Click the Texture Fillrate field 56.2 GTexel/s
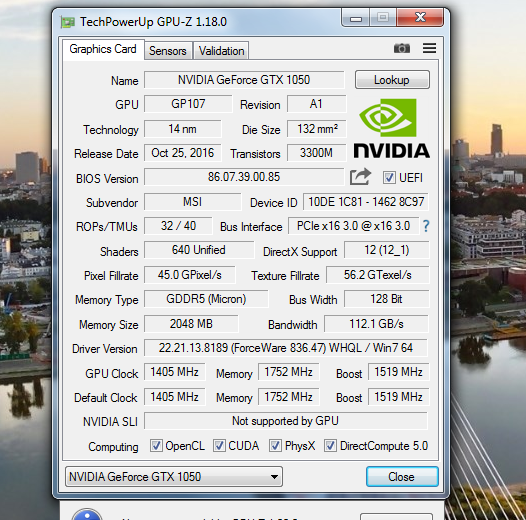Image resolution: width=526 pixels, height=520 pixels. tap(378, 275)
